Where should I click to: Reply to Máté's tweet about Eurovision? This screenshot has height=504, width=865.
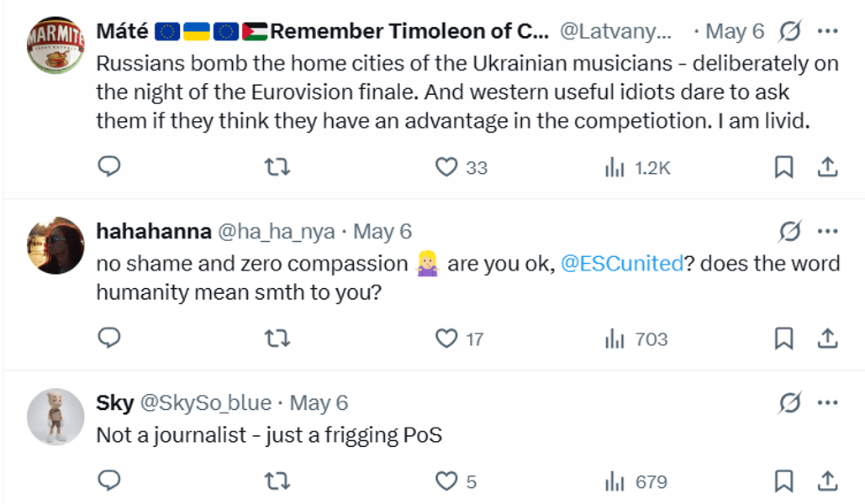point(110,167)
